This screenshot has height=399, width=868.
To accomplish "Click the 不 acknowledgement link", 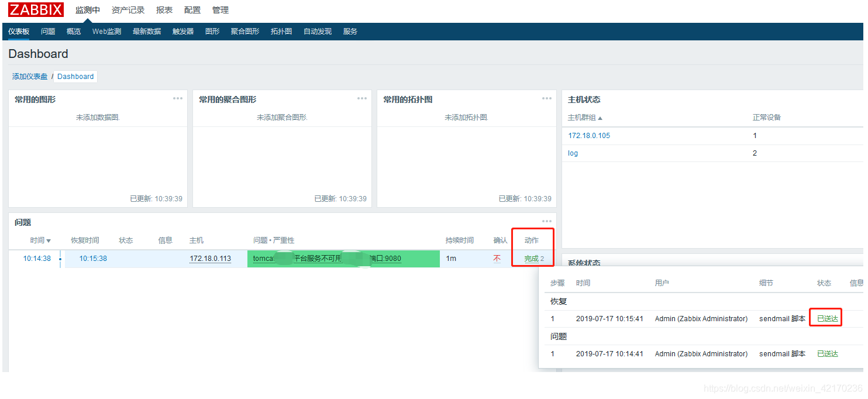I will point(497,259).
